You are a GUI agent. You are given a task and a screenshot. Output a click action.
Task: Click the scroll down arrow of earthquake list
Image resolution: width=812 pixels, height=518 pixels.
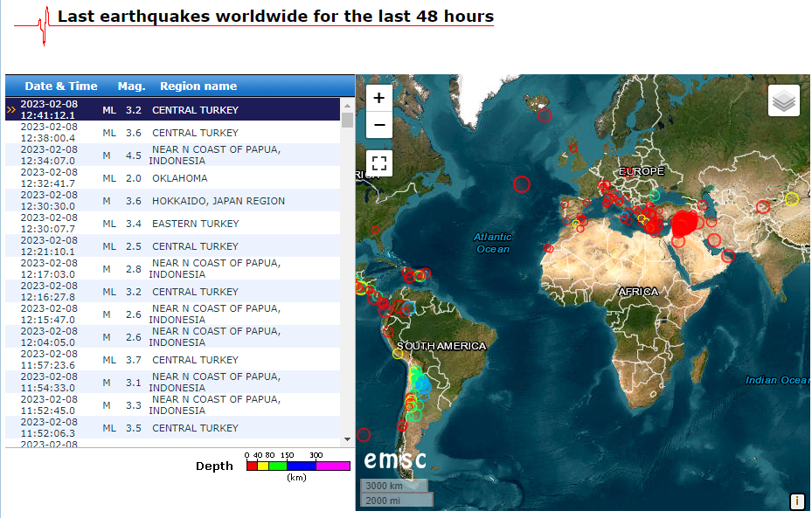tap(348, 439)
